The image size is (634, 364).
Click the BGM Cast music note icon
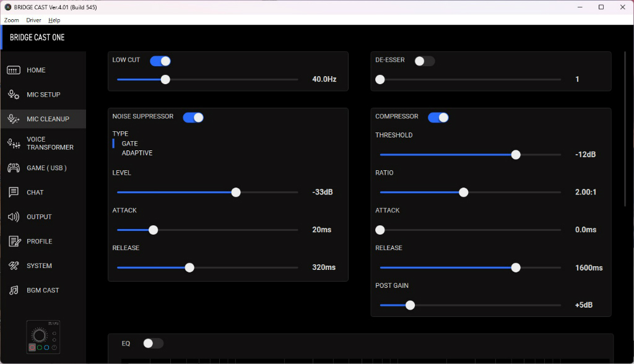click(x=14, y=290)
